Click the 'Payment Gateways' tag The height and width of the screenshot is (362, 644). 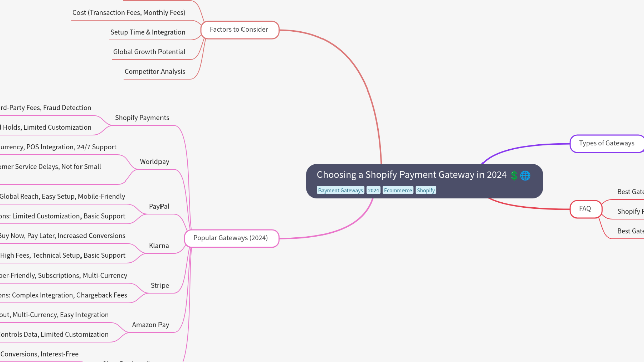coord(341,190)
